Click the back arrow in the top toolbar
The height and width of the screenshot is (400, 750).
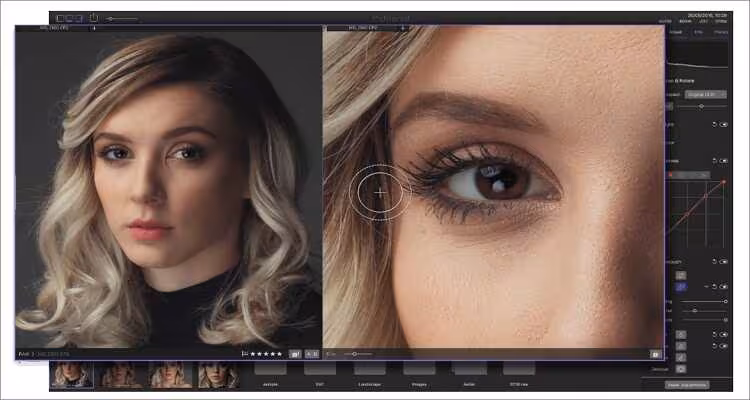coord(121,19)
